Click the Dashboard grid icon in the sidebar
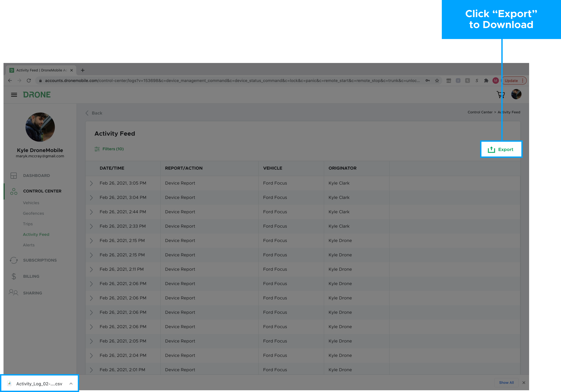This screenshot has height=392, width=561. 14,175
